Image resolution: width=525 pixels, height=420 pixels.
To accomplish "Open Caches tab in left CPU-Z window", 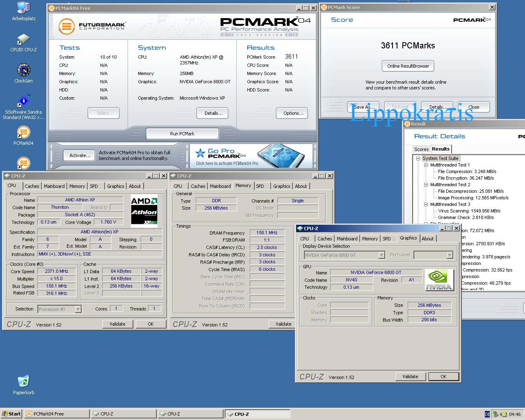I will point(32,186).
